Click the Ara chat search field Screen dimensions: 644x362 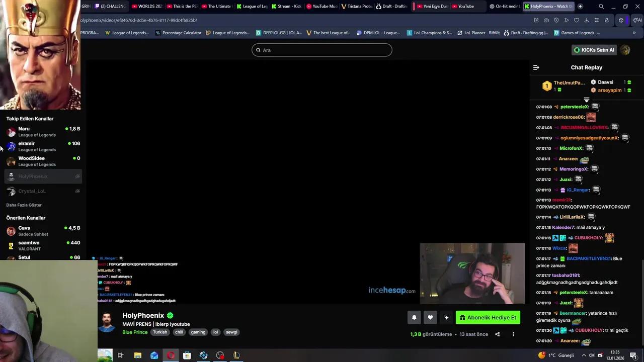click(322, 50)
